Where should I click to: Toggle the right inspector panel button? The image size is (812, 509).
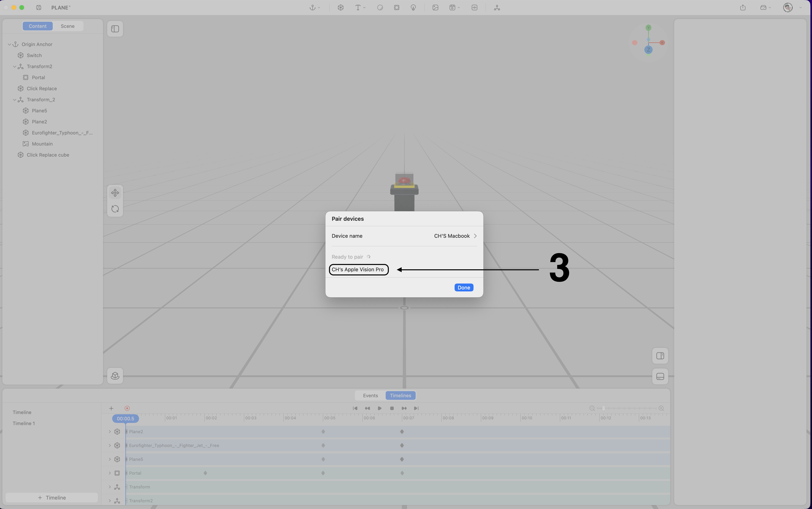click(x=660, y=356)
